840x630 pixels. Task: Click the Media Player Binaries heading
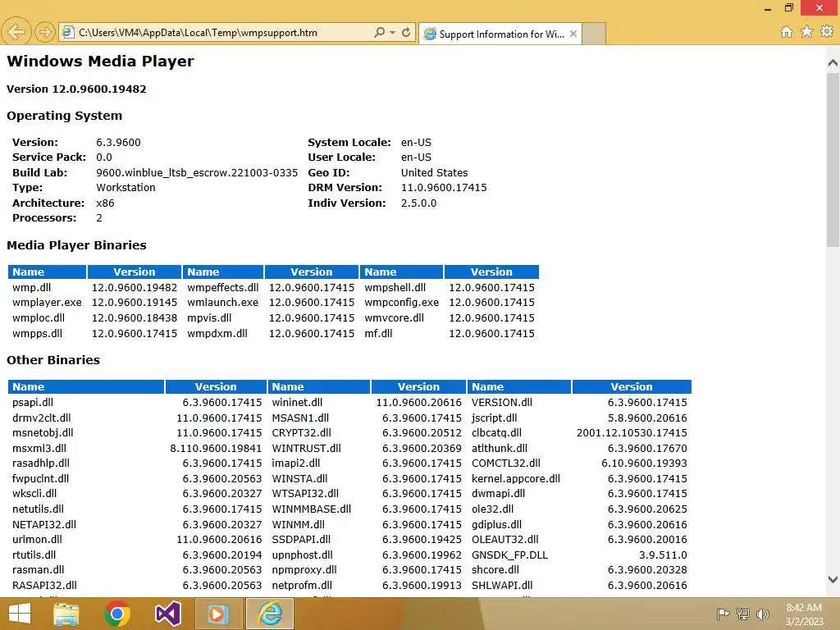point(76,245)
